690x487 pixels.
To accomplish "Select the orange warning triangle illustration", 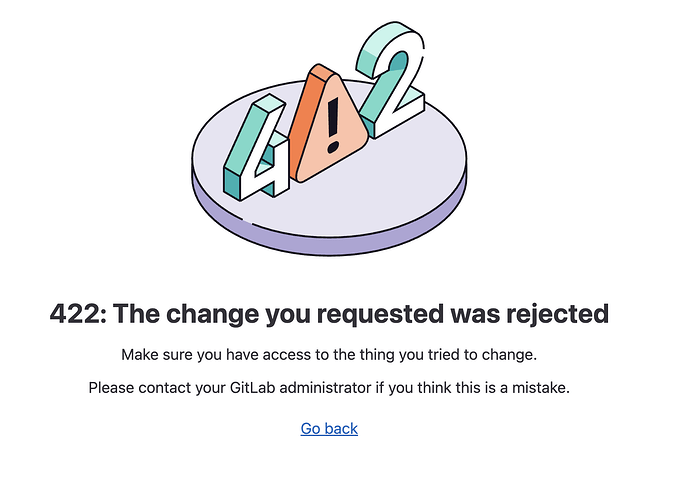I will point(330,124).
